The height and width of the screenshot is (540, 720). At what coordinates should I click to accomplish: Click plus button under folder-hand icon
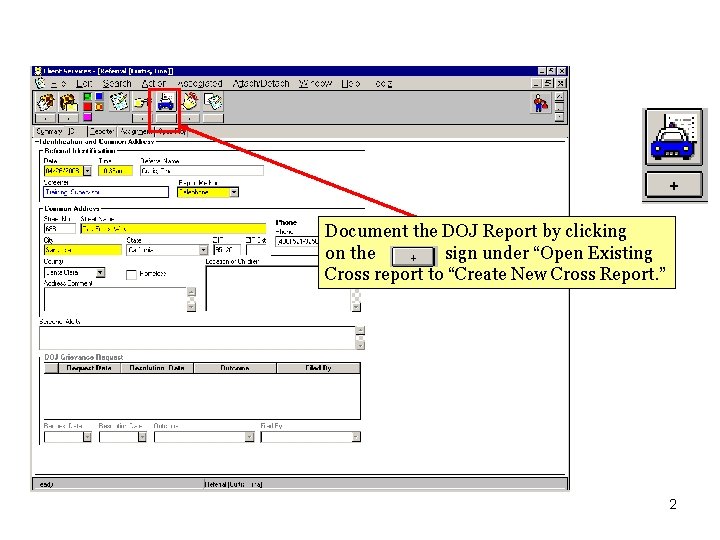142,118
